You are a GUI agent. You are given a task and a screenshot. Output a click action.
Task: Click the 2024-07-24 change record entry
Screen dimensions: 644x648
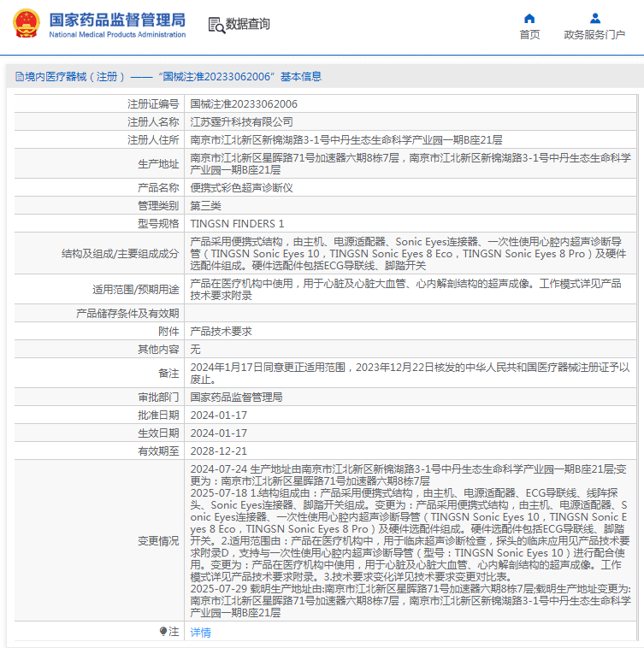[x=409, y=475]
